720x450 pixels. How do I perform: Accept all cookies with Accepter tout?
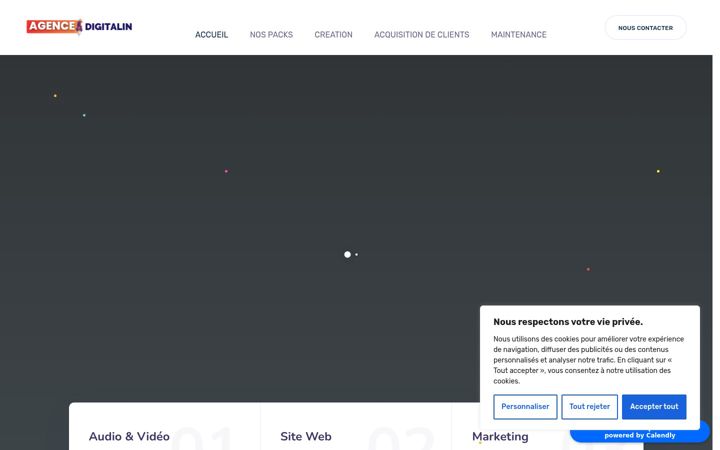[654, 406]
